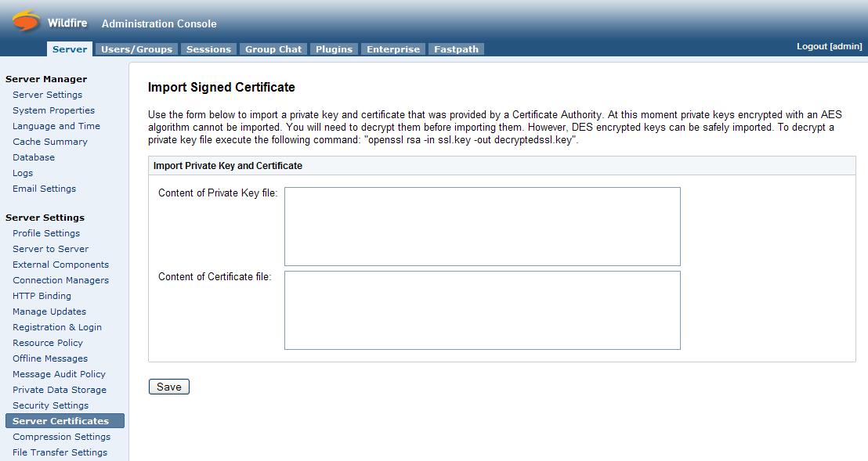
Task: Open Server Settings in the sidebar
Action: pos(48,95)
